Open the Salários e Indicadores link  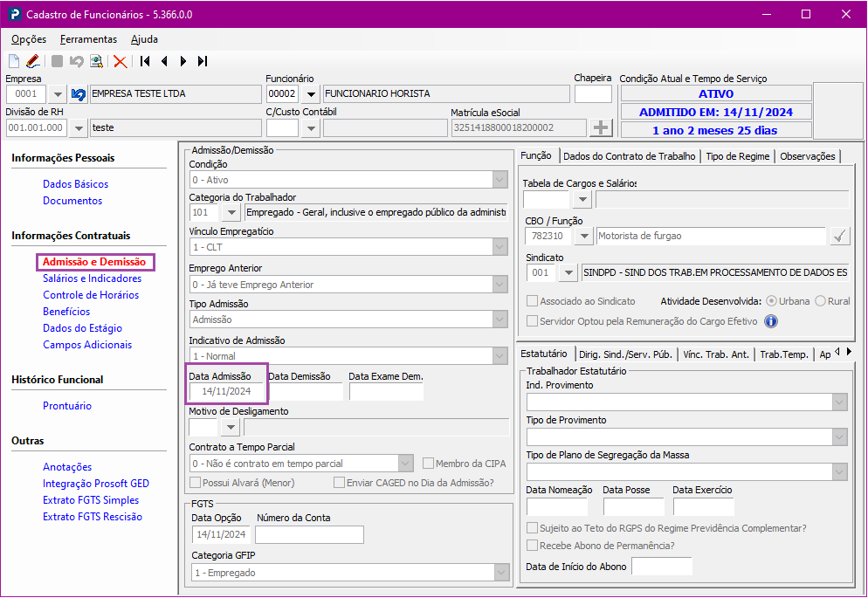coord(92,278)
